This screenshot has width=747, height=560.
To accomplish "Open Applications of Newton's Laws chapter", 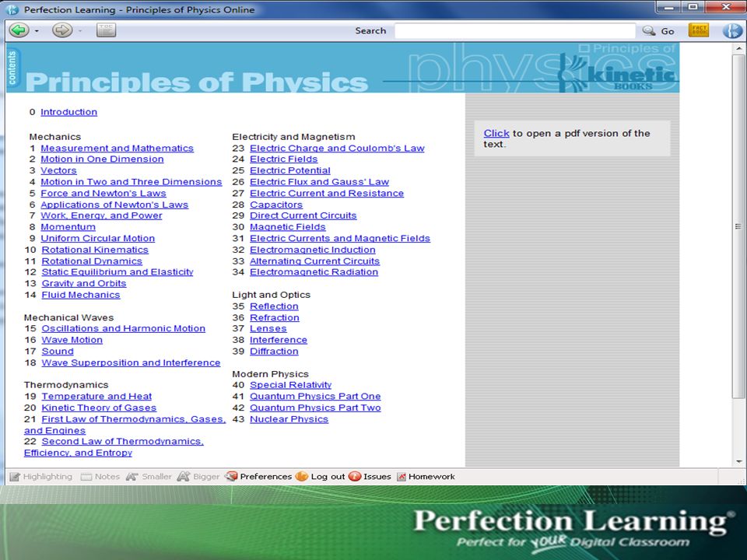I will click(114, 205).
